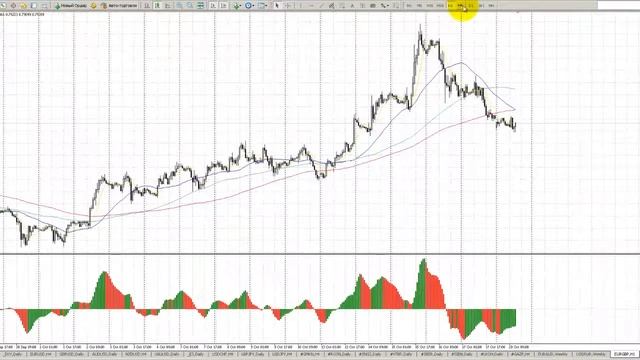Viewport: 640px width, 360px height.
Task: Select the trendline drawing tool
Action: tap(321, 6)
